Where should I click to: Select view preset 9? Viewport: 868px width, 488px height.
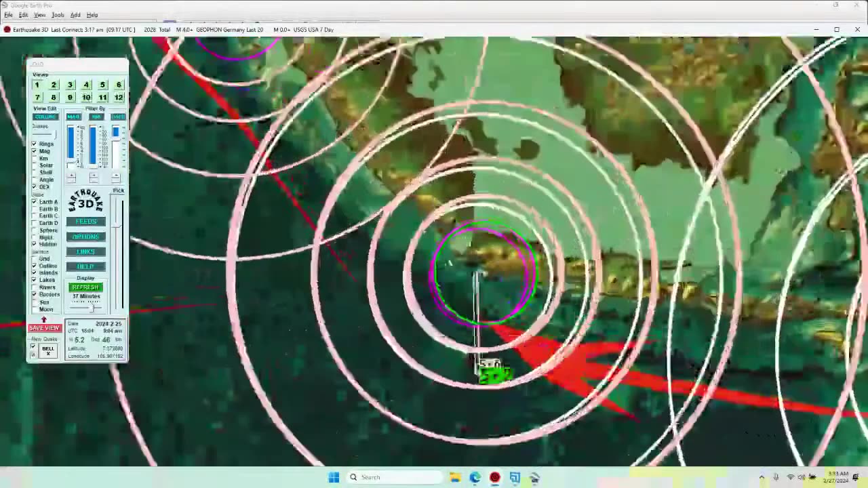click(x=70, y=98)
